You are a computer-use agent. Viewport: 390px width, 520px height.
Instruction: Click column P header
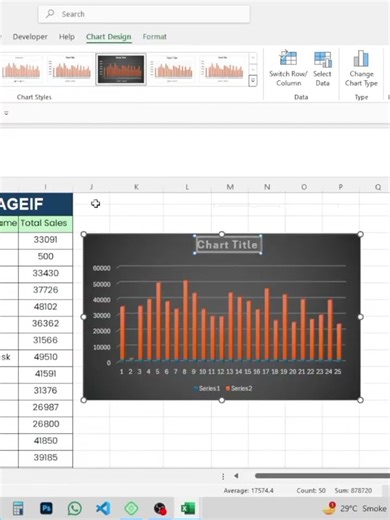(x=341, y=187)
